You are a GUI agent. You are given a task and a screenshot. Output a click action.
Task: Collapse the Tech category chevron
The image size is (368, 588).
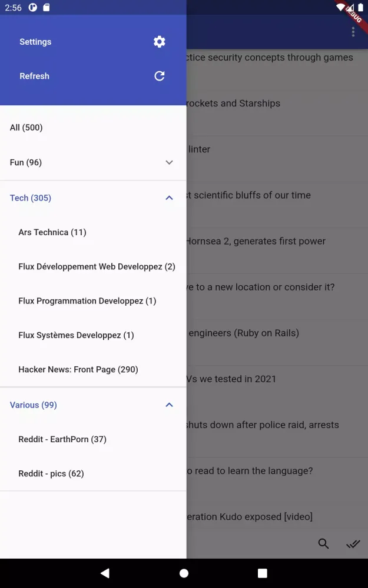click(169, 198)
